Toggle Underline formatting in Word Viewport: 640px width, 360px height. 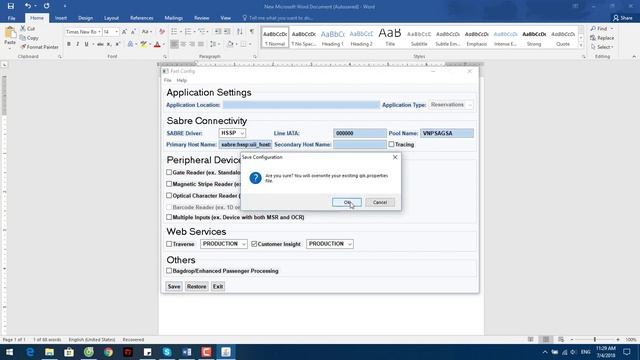87,44
